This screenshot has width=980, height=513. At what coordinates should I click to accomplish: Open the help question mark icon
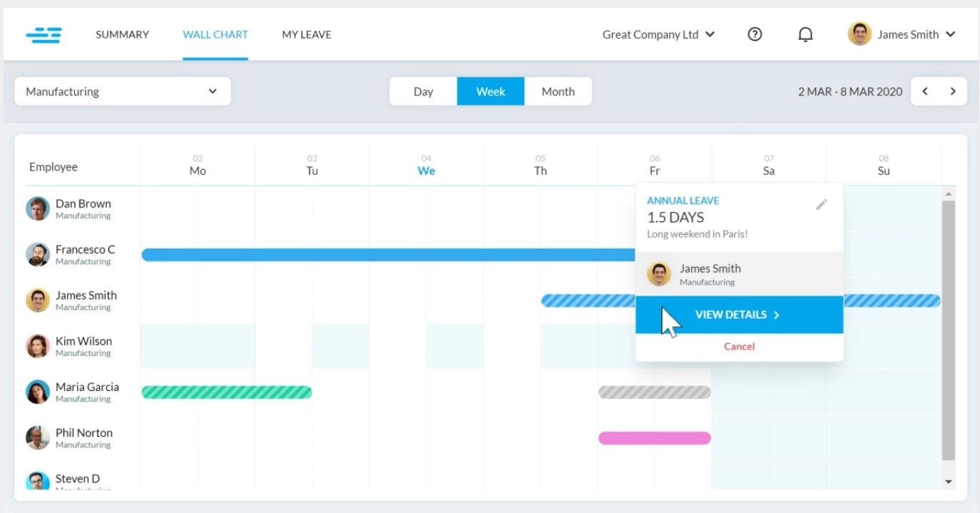click(755, 34)
